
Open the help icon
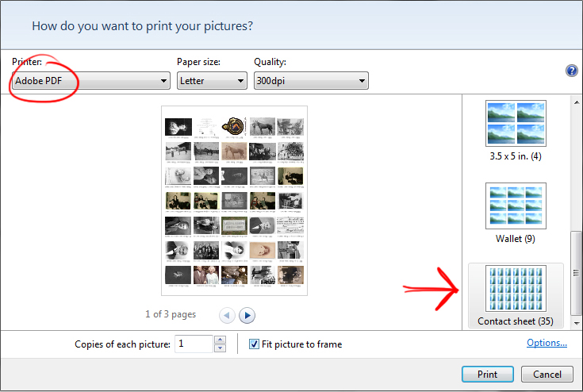(571, 71)
